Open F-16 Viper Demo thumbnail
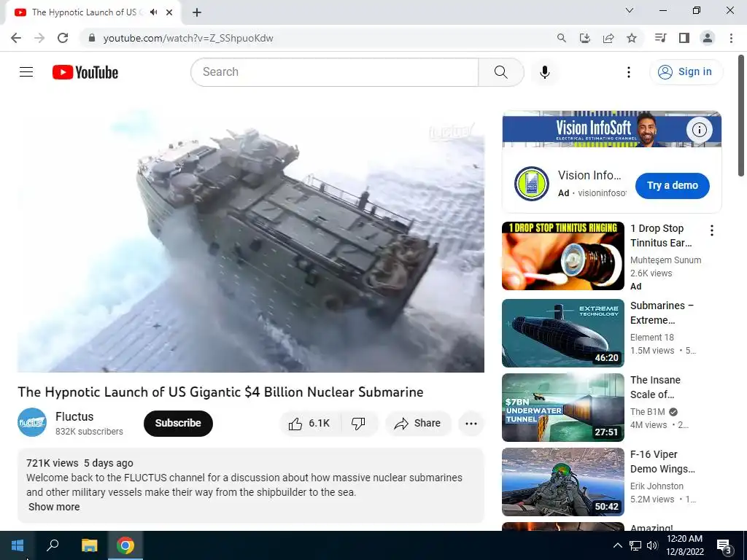The image size is (747, 560). pos(562,482)
